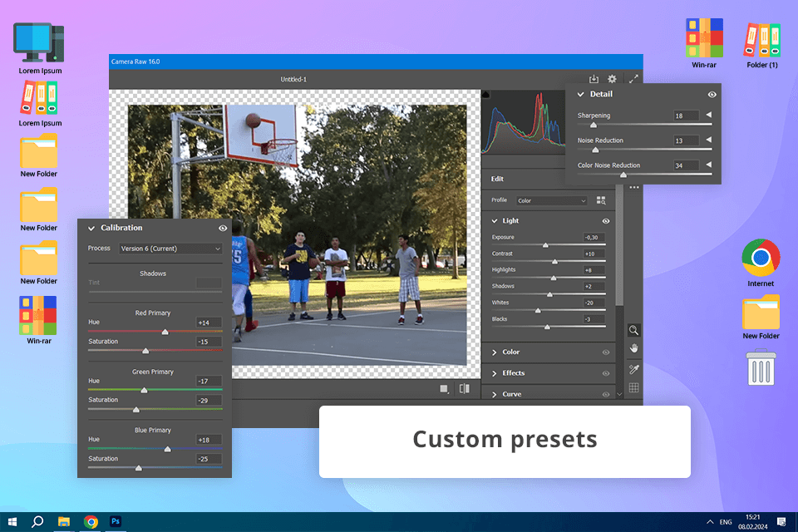Click the taskbar clock and date
The image size is (798, 532).
click(753, 522)
